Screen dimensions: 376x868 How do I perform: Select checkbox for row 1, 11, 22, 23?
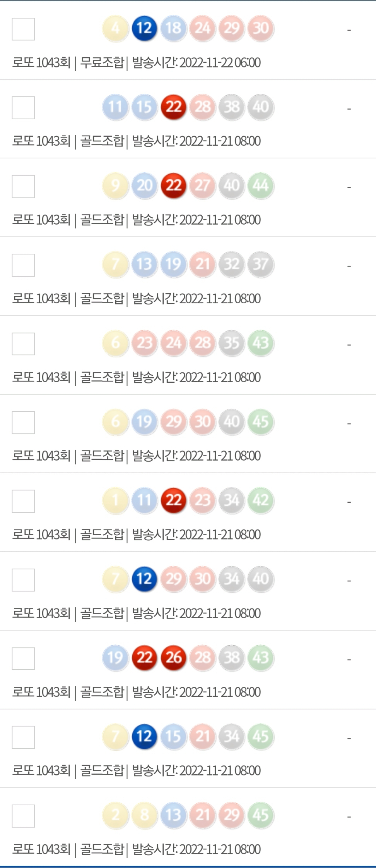click(x=23, y=501)
